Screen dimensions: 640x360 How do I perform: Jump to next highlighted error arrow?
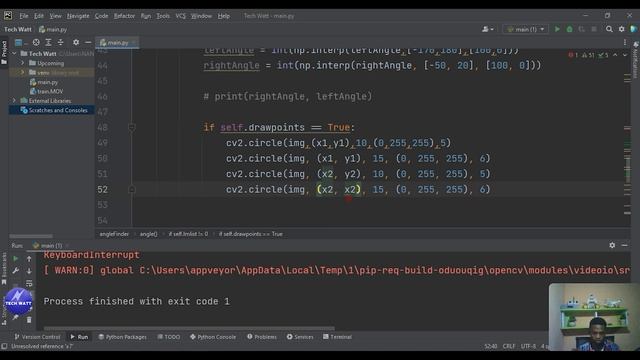pyautogui.click(x=625, y=55)
